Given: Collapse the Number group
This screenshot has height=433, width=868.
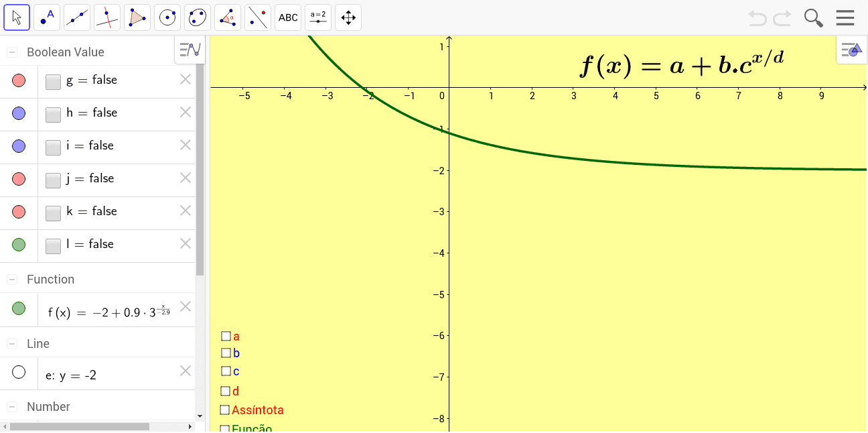Looking at the screenshot, I should (12, 407).
